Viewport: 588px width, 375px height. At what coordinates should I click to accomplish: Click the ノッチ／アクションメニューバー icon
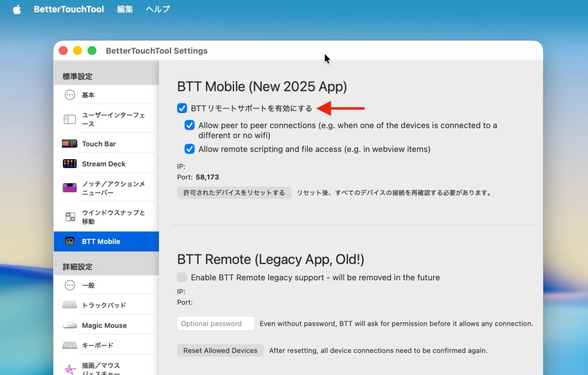(x=70, y=188)
